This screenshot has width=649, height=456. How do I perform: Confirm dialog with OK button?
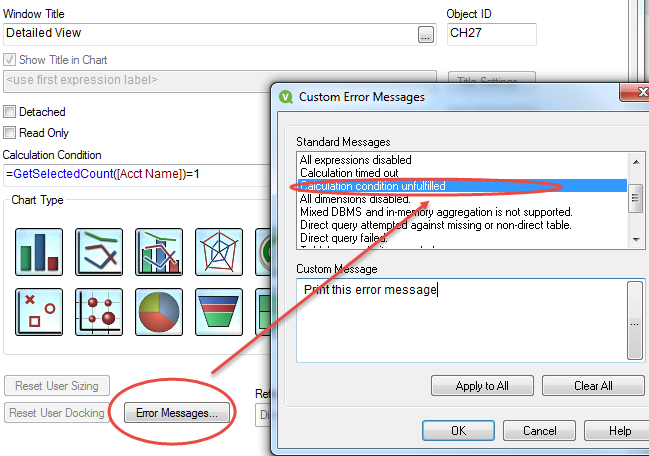coord(458,431)
